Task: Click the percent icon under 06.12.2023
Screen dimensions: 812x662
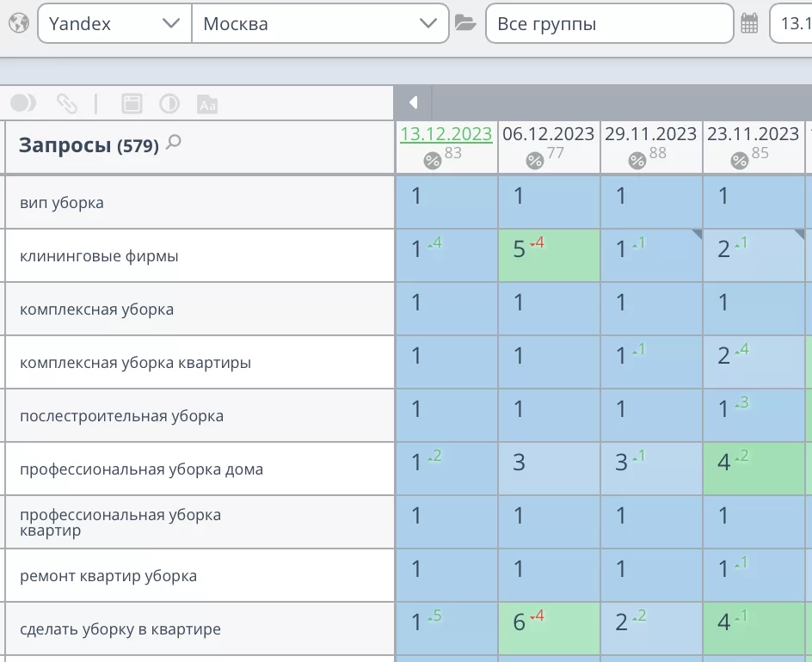Action: click(534, 161)
